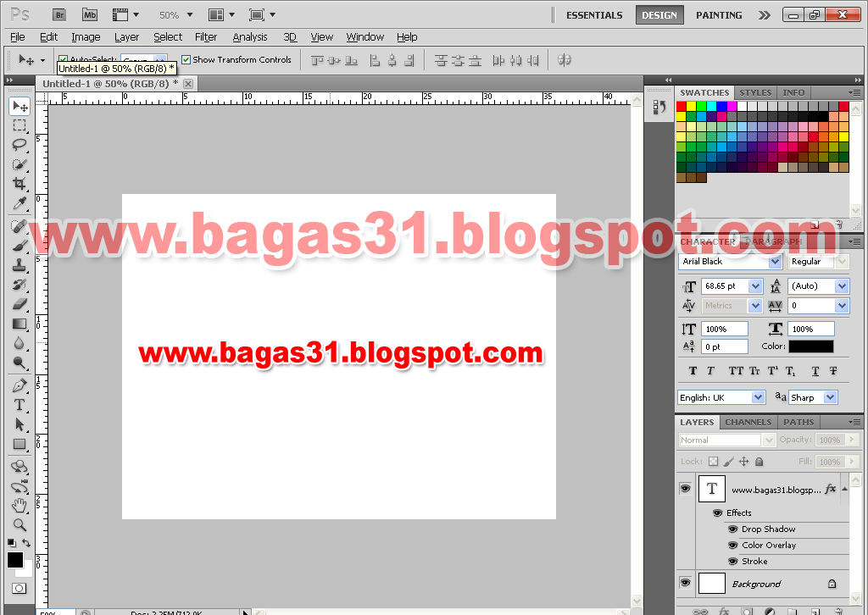Select the Pen tool

[x=20, y=385]
